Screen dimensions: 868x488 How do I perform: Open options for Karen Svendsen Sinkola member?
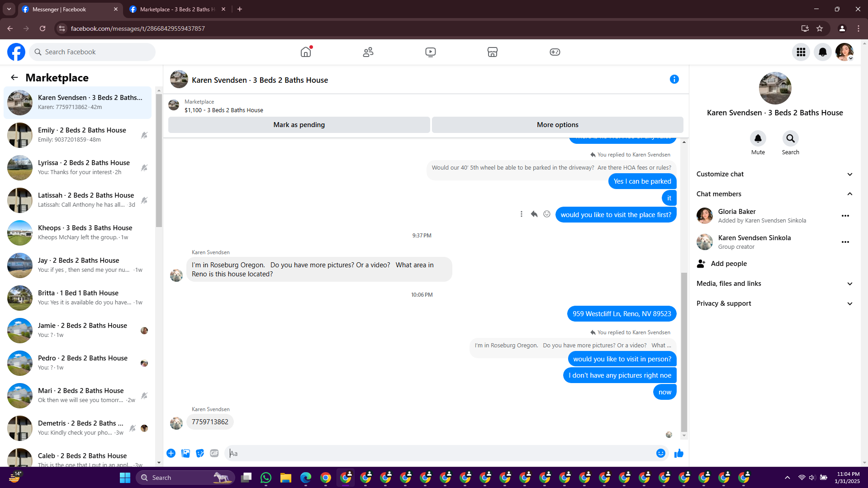coord(845,242)
